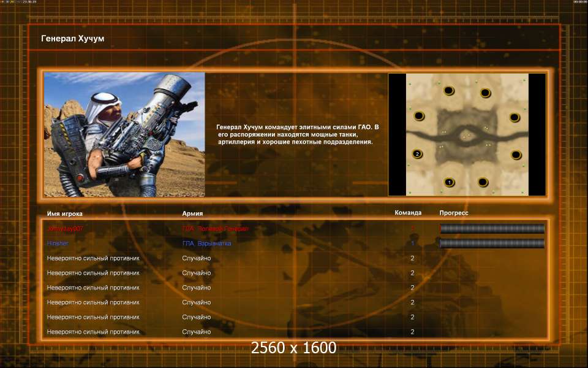Click the 'Команда' column header
Screen dimensions: 588x368
pos(408,213)
